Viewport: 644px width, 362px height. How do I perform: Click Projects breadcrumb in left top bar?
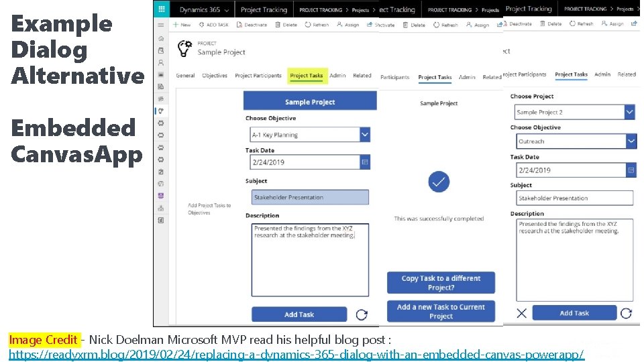(360, 10)
